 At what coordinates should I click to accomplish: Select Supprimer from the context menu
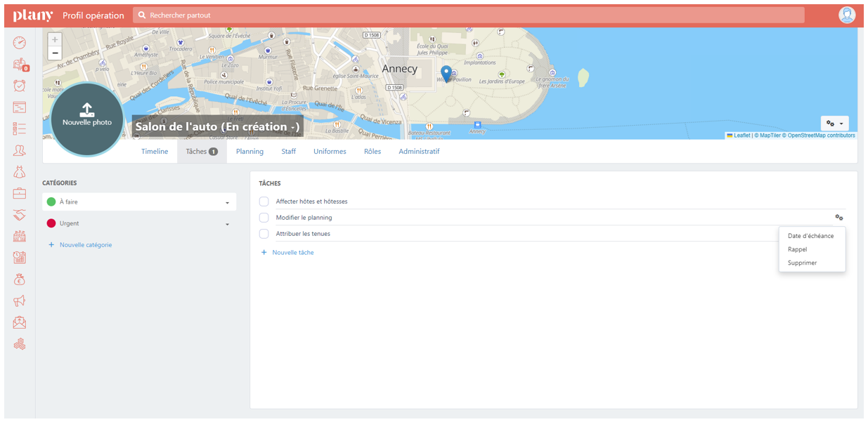802,263
